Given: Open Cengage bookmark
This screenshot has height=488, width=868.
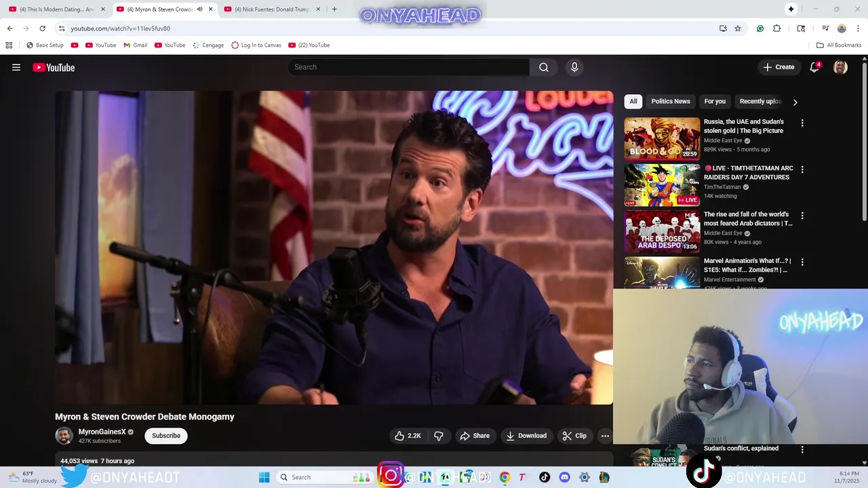Looking at the screenshot, I should point(208,45).
